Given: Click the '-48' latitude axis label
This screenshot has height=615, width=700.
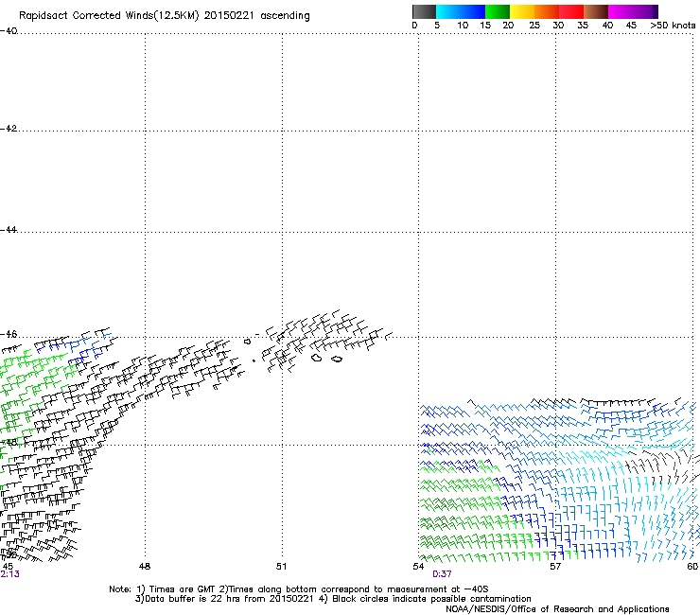Looking at the screenshot, I should [x=9, y=442].
